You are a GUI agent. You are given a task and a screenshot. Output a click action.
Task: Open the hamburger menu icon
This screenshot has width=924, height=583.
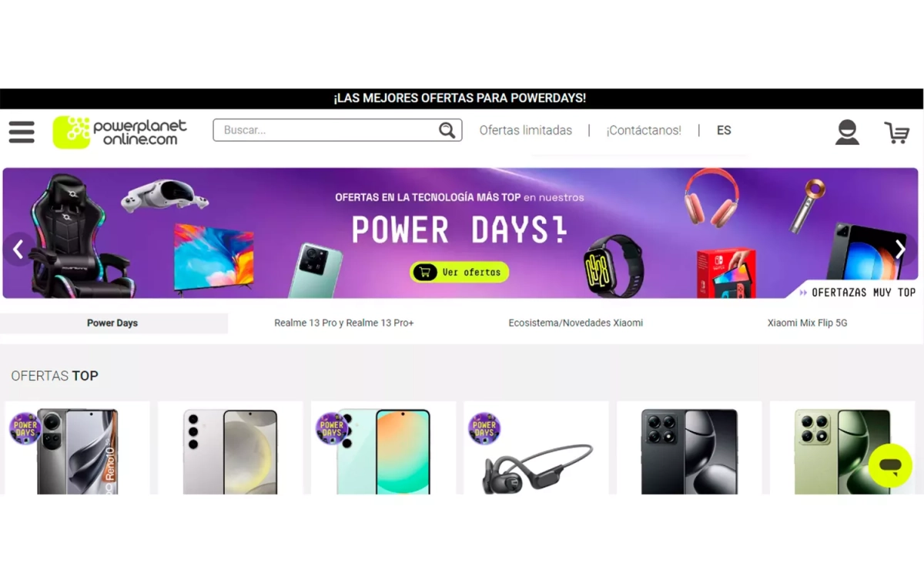pos(22,132)
